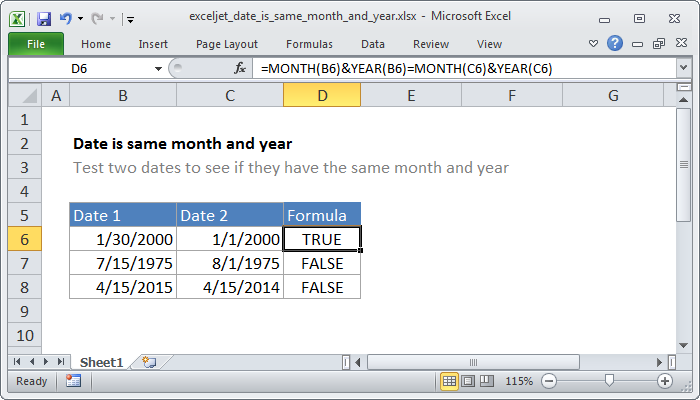
Task: Click the Insert Worksheet icon
Action: coord(149,362)
